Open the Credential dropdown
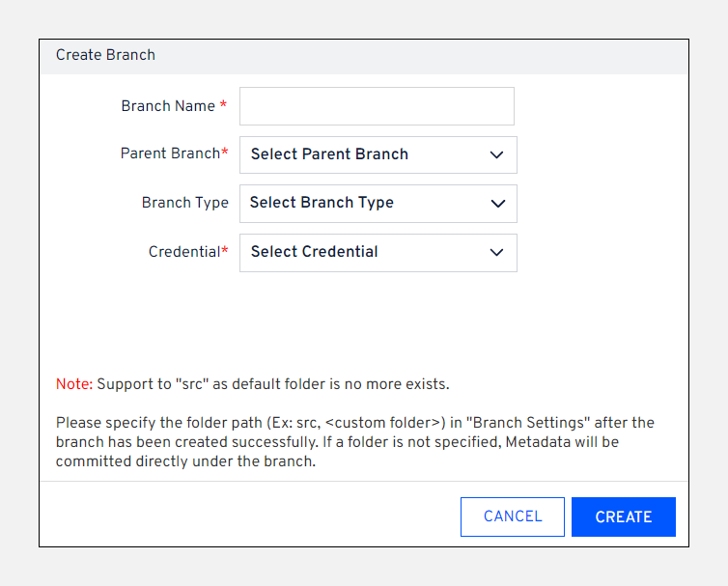 [378, 253]
